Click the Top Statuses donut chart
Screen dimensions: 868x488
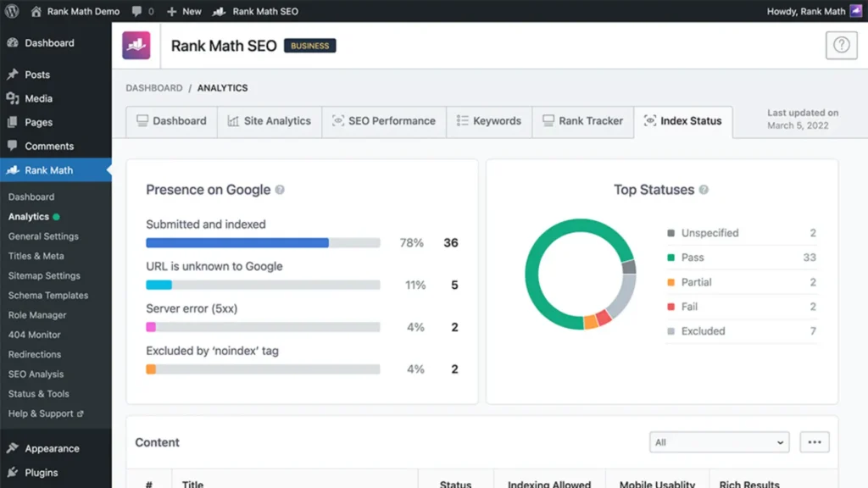coord(580,274)
